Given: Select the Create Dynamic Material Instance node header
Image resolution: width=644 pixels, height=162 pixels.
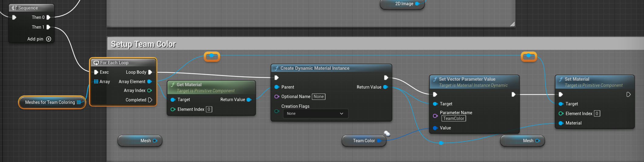Looking at the screenshot, I should 331,68.
